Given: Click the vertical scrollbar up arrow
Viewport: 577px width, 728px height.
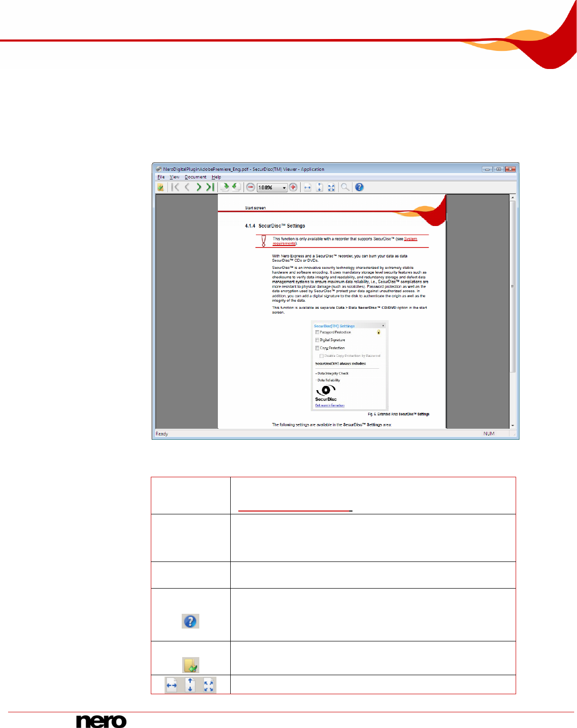Looking at the screenshot, I should [512, 197].
